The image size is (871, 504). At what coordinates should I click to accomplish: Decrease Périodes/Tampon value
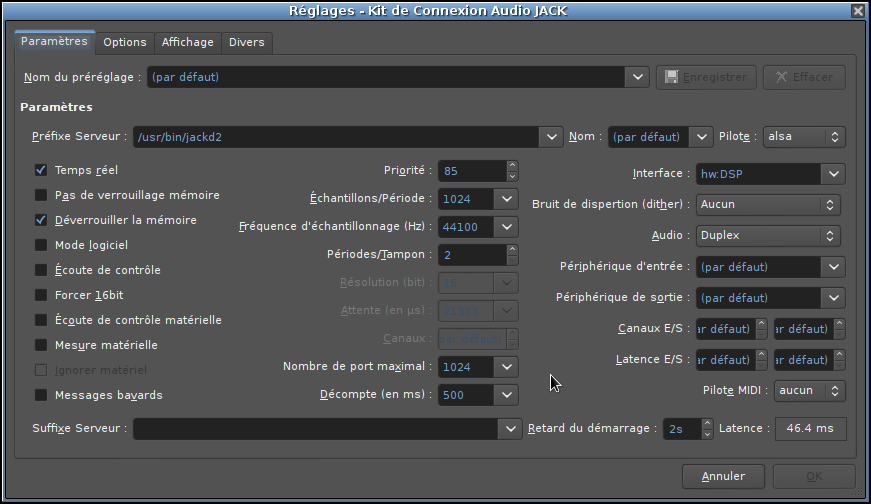pos(512,260)
